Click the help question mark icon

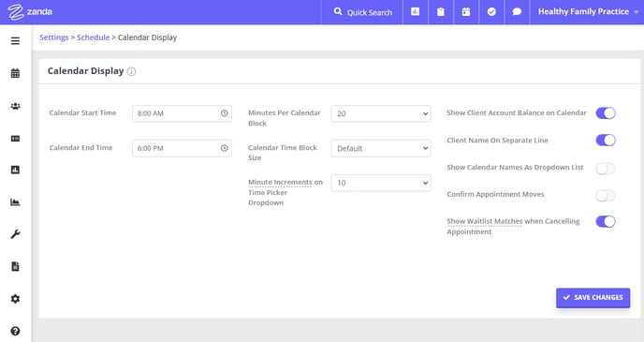[15, 331]
